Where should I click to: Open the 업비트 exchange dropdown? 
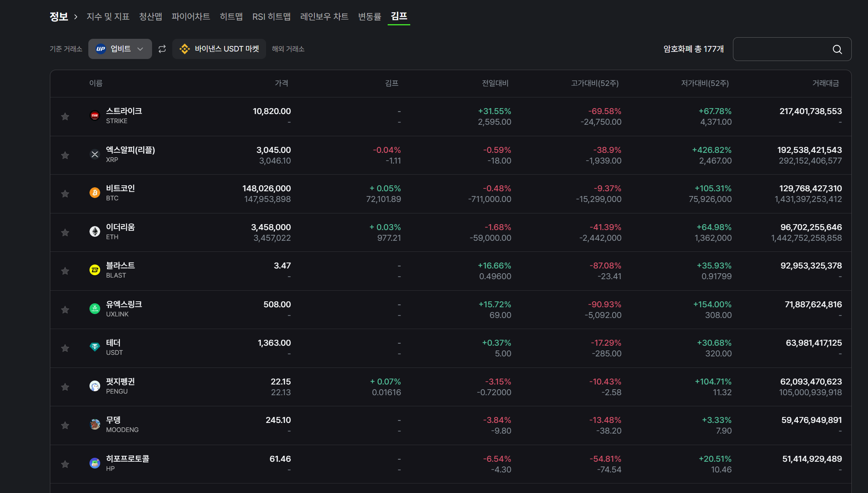(120, 49)
